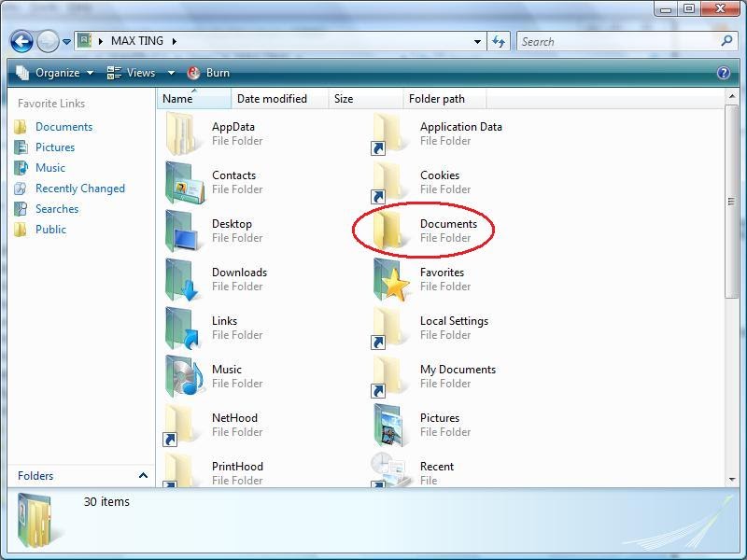Click the vertical scrollbar up arrow

732,96
